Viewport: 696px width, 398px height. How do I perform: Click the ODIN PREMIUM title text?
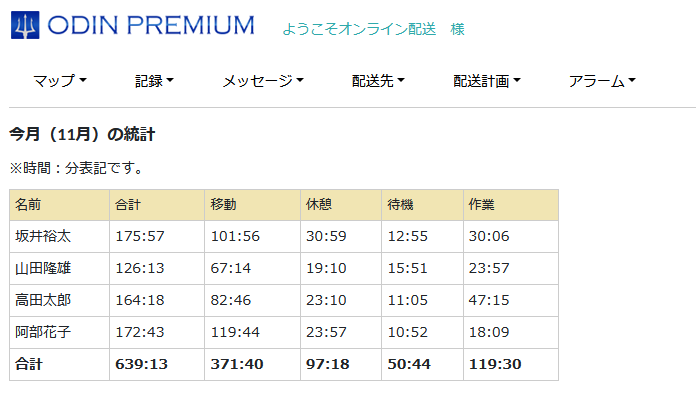(151, 25)
